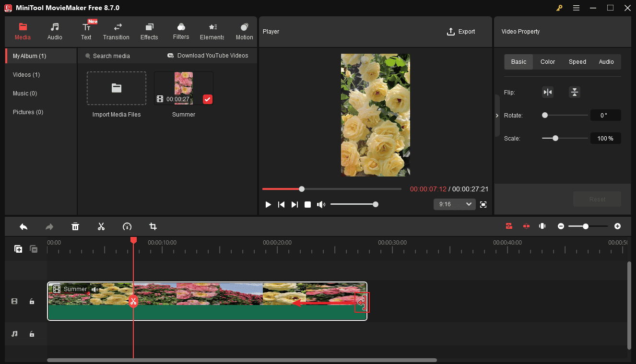Lock the video track

coord(32,301)
